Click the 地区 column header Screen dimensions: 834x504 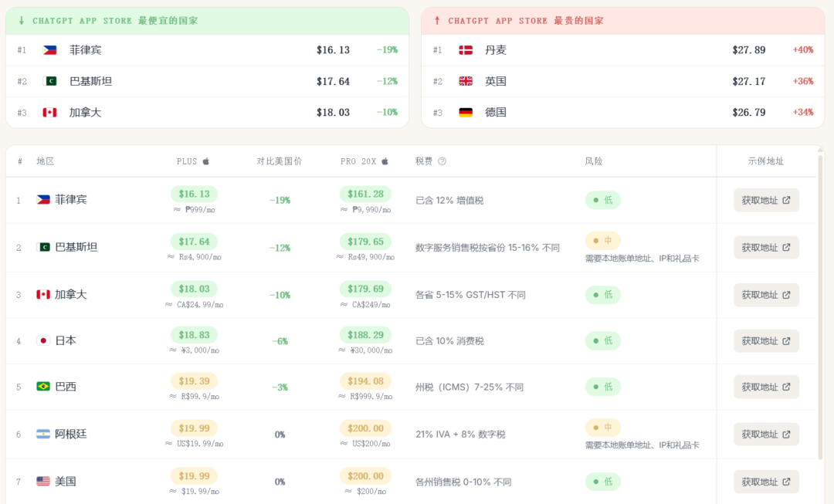point(46,161)
